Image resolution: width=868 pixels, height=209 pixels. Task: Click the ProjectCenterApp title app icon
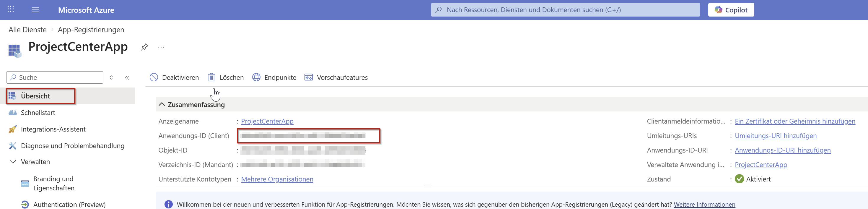point(14,51)
